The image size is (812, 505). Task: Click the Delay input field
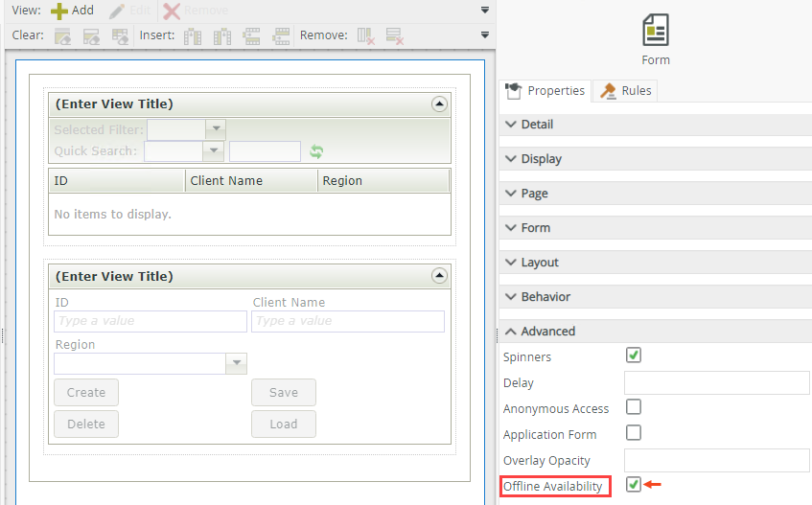click(717, 383)
